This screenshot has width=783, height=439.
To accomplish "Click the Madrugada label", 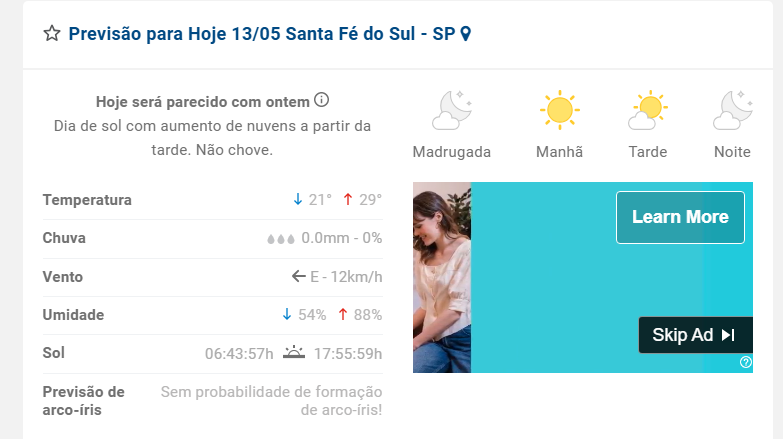I will [451, 152].
